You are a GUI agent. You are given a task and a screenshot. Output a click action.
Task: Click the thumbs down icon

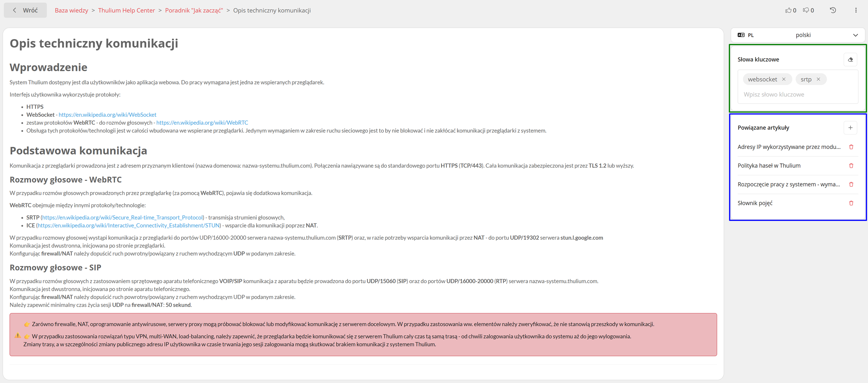pyautogui.click(x=806, y=10)
